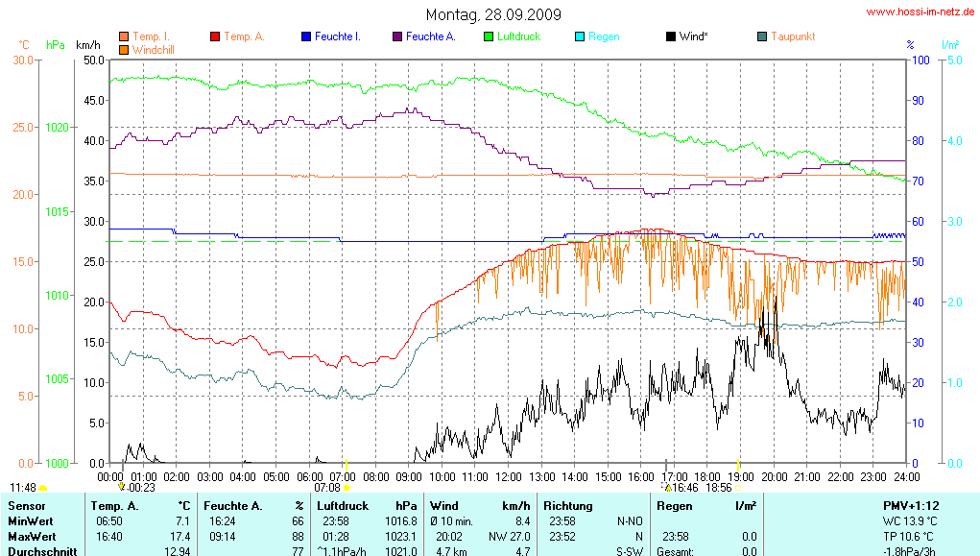The width and height of the screenshot is (980, 556).
Task: Click the cyan Regen legend square
Action: pyautogui.click(x=580, y=36)
